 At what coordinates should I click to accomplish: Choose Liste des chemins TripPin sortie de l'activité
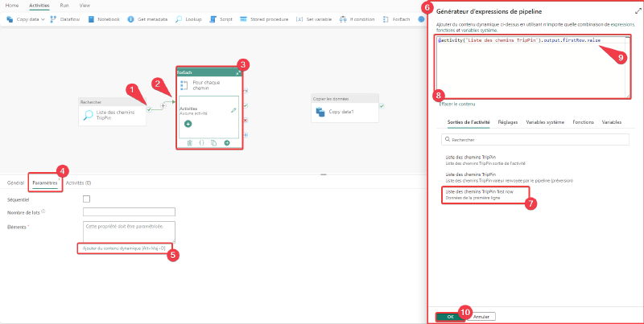(x=486, y=160)
